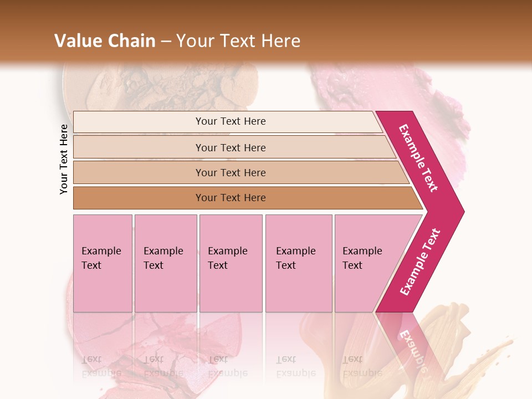Select the third pink Example Text box
532x399 pixels.
point(231,263)
